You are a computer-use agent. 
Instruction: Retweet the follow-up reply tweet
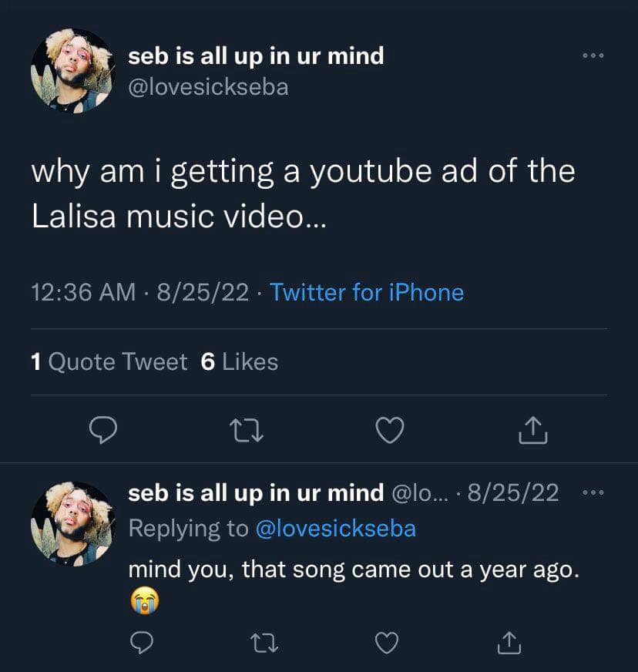(264, 643)
